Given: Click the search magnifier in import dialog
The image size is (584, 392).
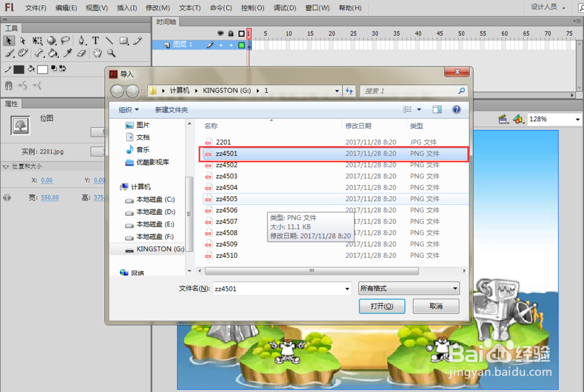Looking at the screenshot, I should coord(461,90).
